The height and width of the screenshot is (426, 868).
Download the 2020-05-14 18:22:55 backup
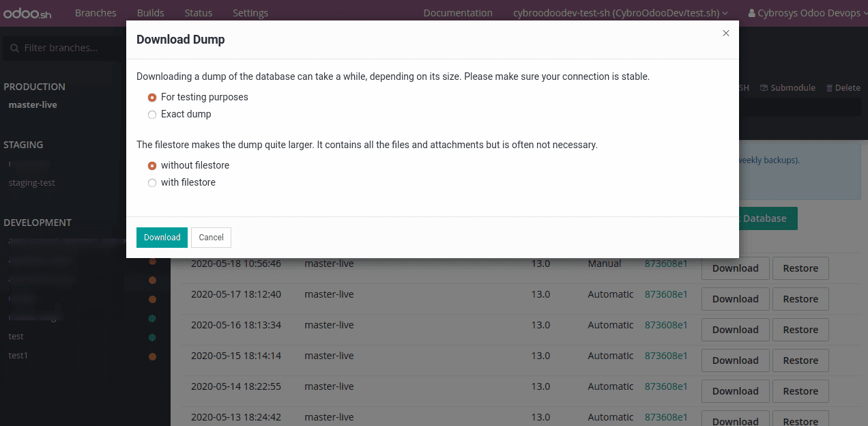(736, 391)
